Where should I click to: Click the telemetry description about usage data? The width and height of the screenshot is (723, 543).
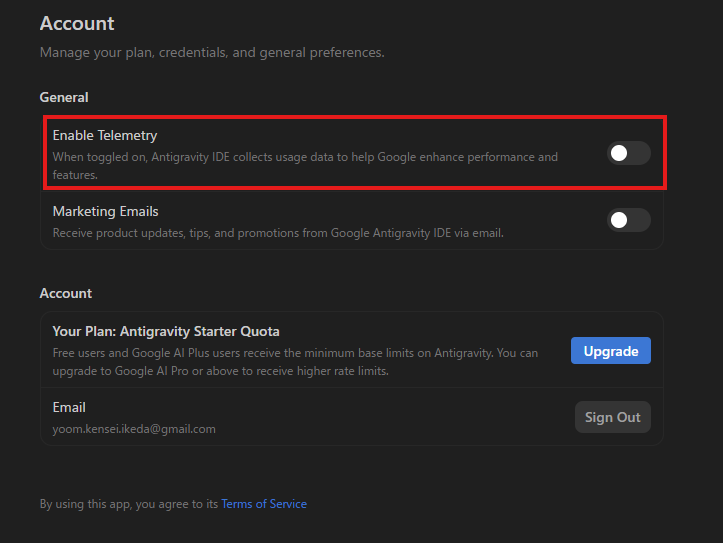coord(305,166)
